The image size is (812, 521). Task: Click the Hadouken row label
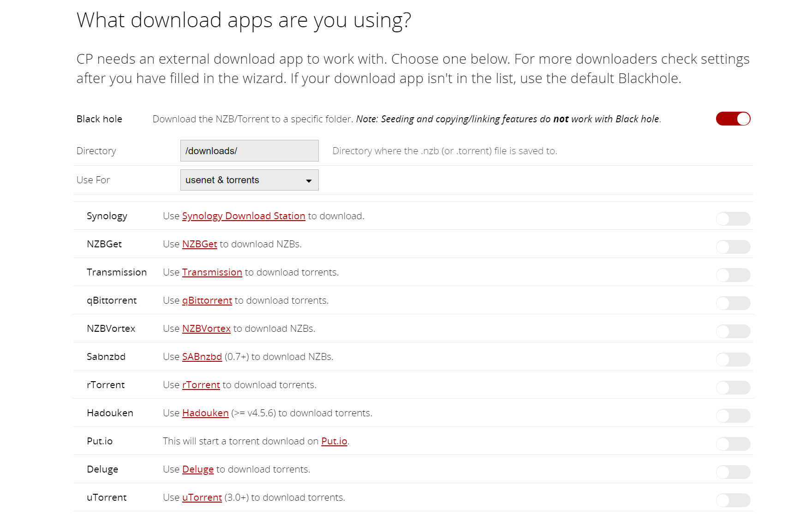110,413
